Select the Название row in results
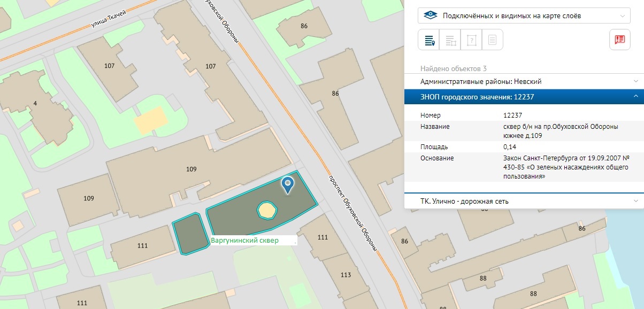The height and width of the screenshot is (309, 644). (524, 132)
